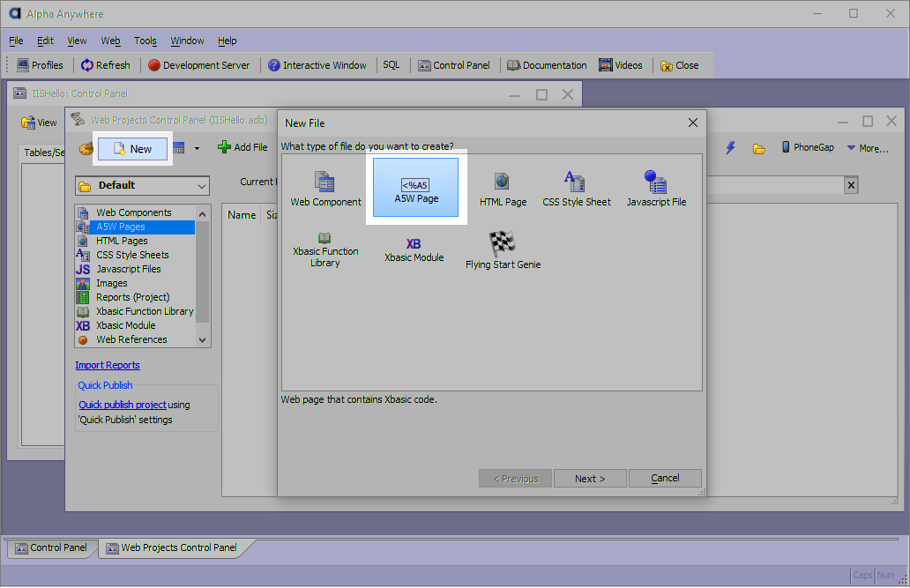Click the Name column header
This screenshot has height=588, width=910.
[242, 215]
